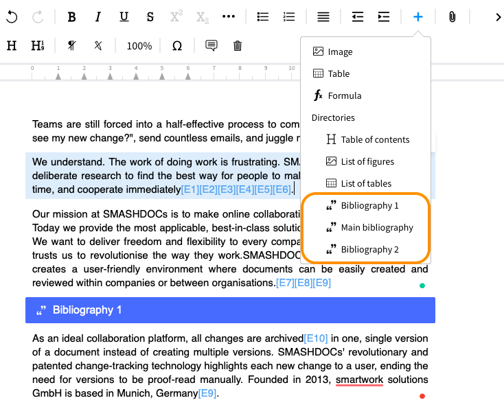Insert a numbered list
The width and height of the screenshot is (504, 420).
289,16
